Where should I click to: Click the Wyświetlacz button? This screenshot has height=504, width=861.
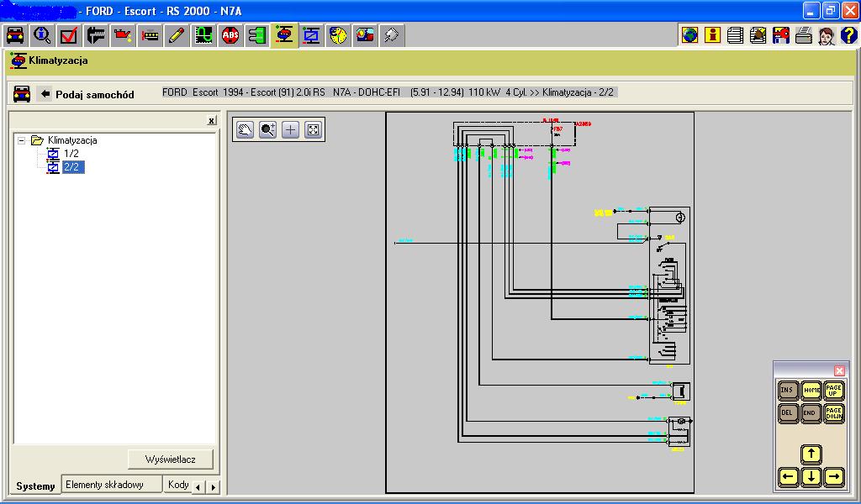coord(170,459)
